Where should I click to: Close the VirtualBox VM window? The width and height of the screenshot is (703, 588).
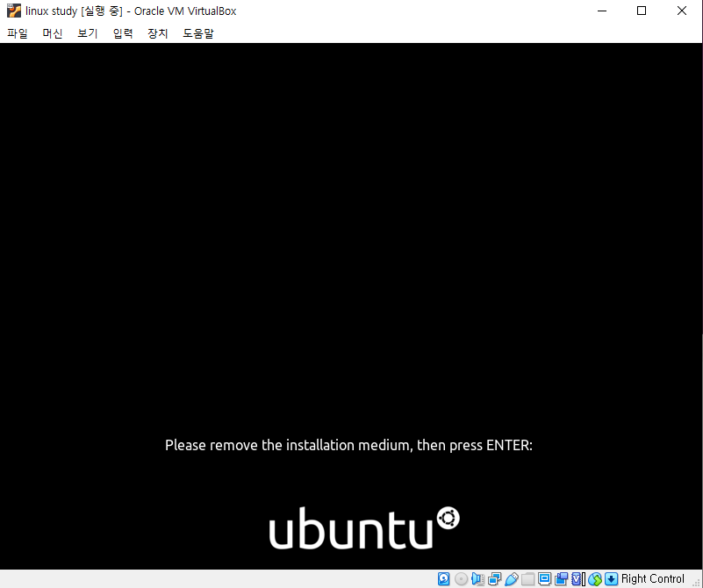pyautogui.click(x=681, y=11)
